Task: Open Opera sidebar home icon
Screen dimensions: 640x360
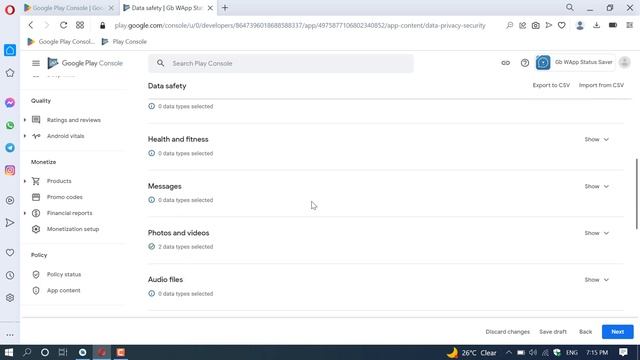Action: click(x=10, y=50)
